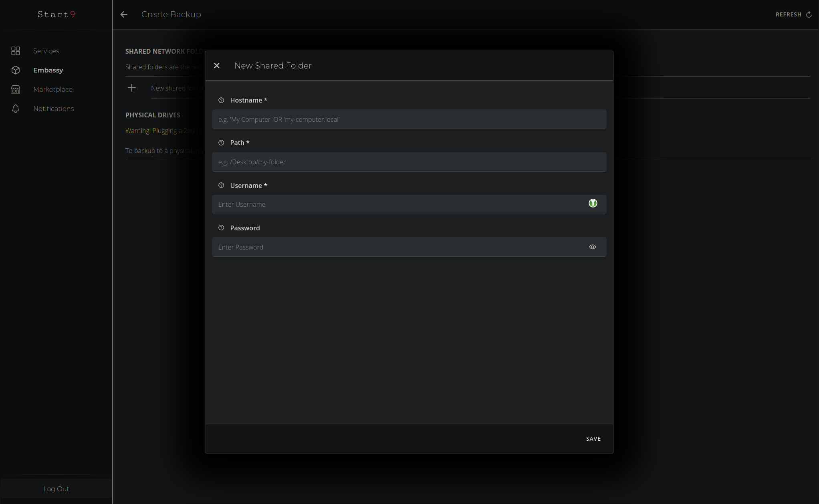Close the New Shared Folder dialog

pyautogui.click(x=217, y=66)
